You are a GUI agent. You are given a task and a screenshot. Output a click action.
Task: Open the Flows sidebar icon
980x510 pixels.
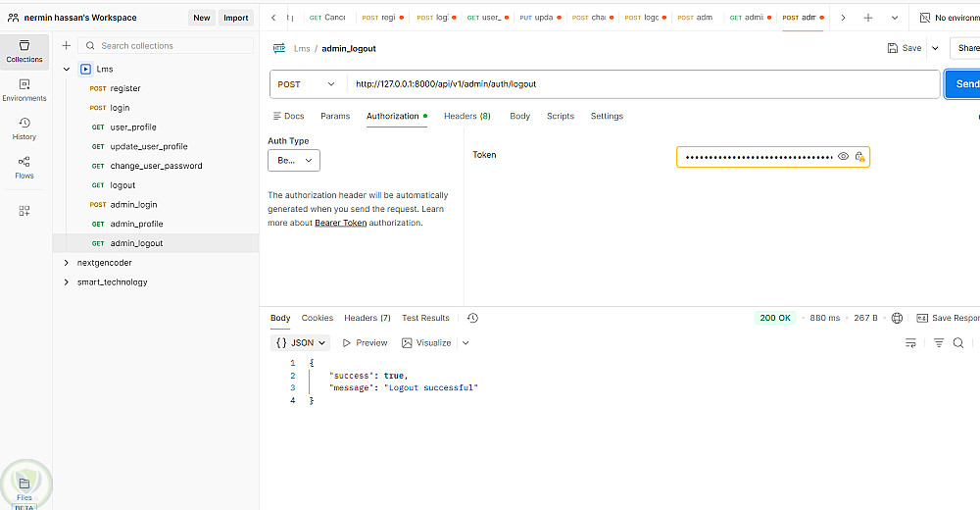point(24,167)
